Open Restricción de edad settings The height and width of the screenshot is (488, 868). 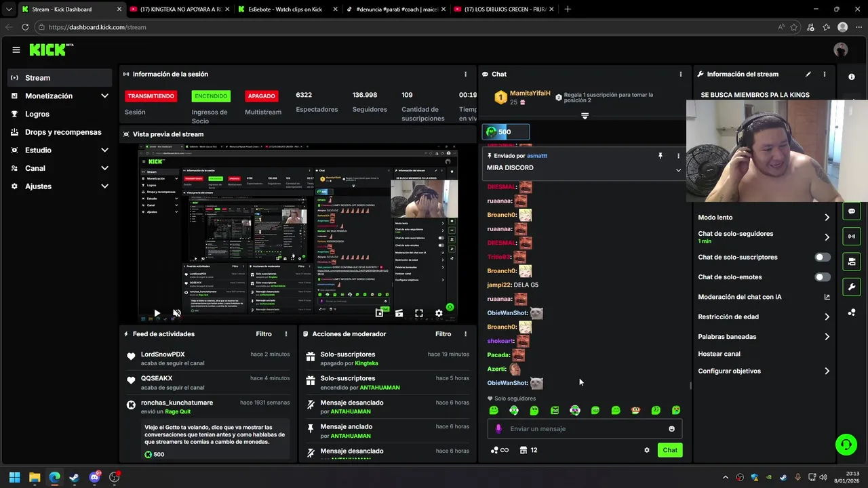(764, 317)
